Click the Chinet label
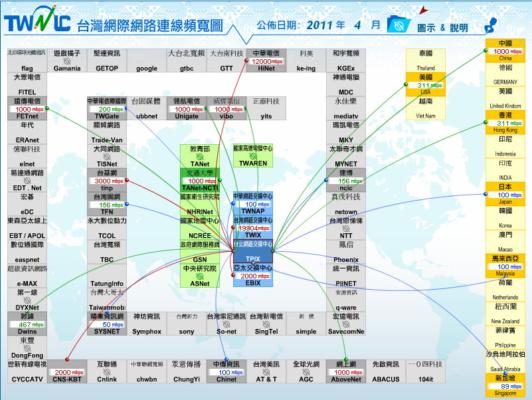This screenshot has width=532, height=400. click(226, 379)
